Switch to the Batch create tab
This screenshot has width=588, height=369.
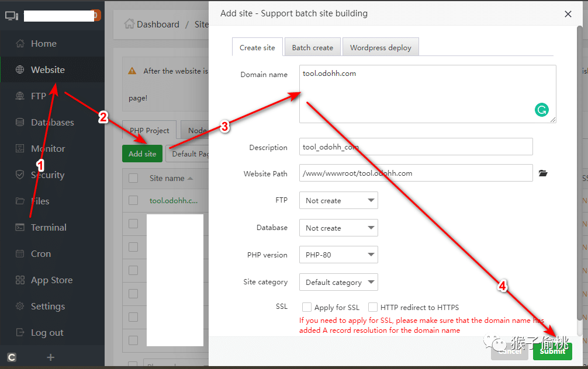click(x=312, y=48)
